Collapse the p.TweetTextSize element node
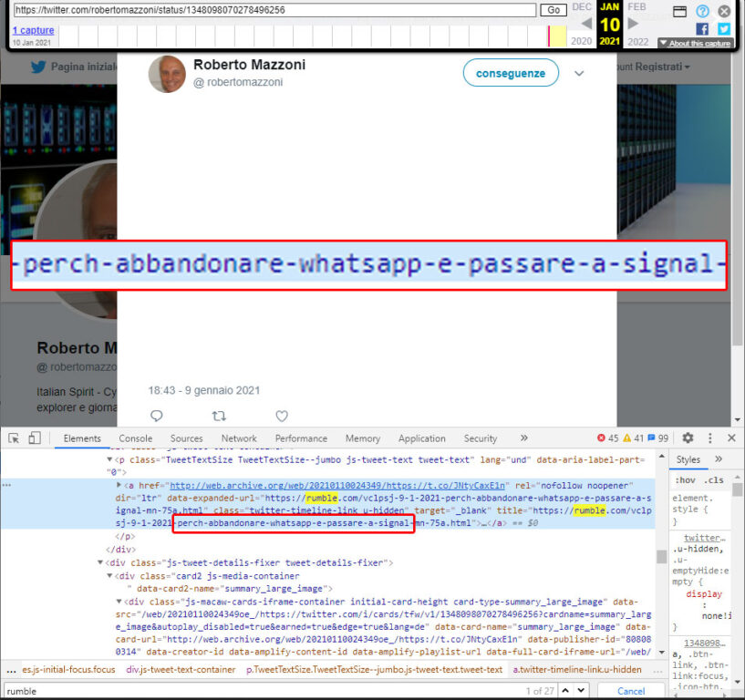745x700 pixels. coord(109,459)
